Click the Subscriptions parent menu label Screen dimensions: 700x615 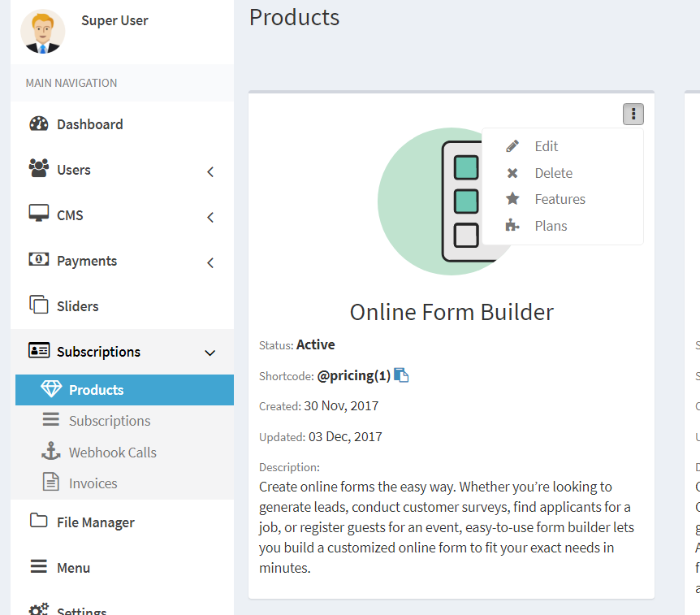pyautogui.click(x=98, y=352)
